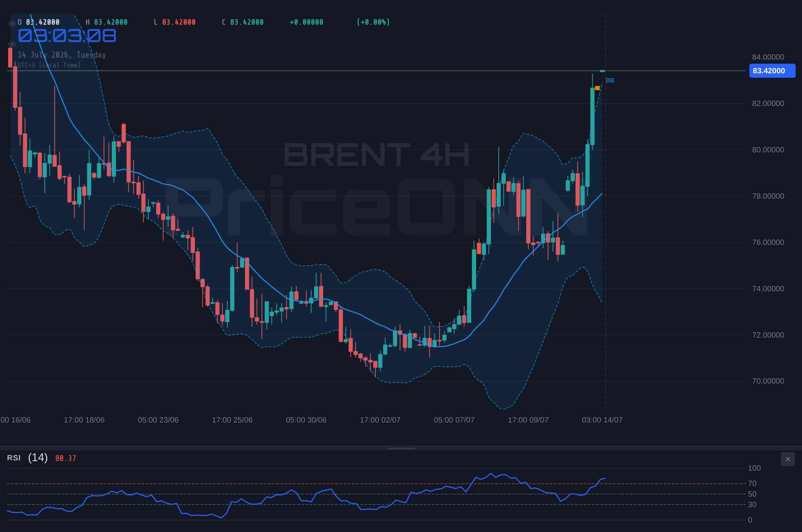
Task: Click the RSI scale label 70
Action: coord(752,484)
